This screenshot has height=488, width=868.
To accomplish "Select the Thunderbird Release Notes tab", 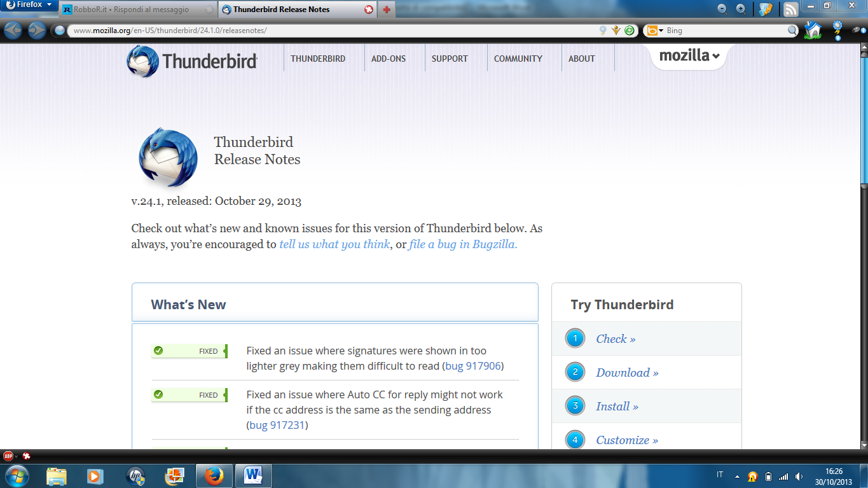I will [x=297, y=10].
